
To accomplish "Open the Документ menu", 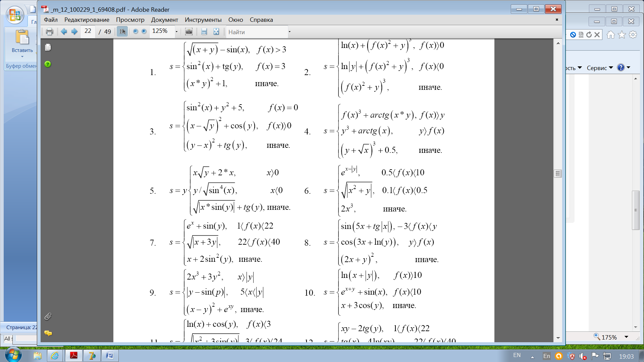I will point(164,20).
